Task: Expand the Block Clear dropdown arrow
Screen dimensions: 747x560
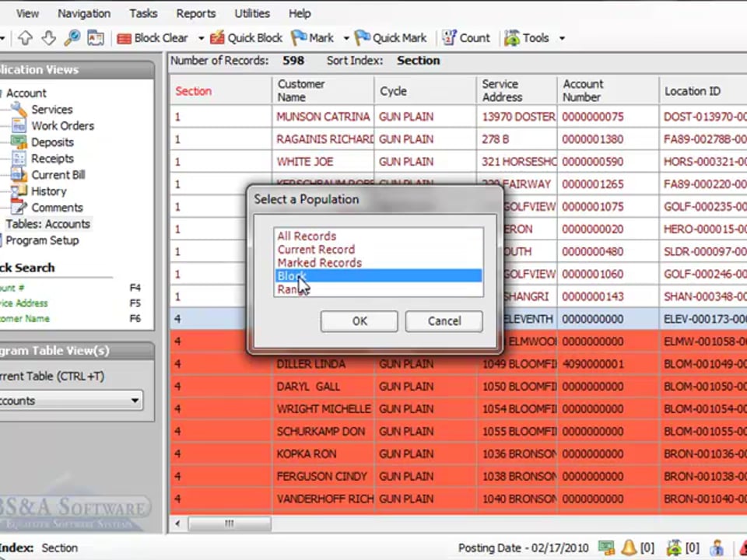Action: coord(201,38)
